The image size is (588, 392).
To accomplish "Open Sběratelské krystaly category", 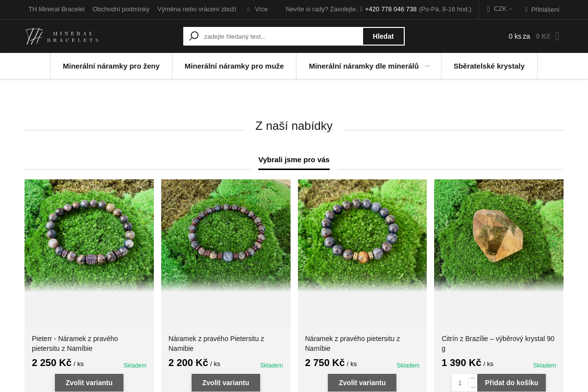I will (x=489, y=66).
